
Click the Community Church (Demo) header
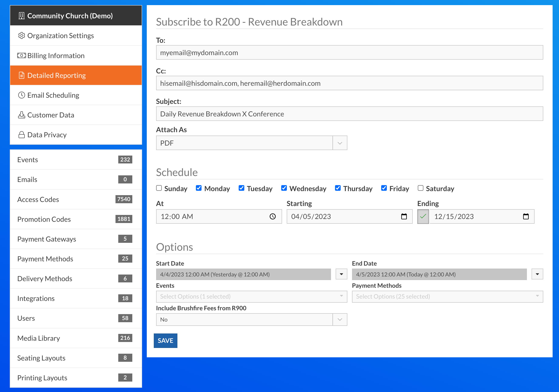point(76,16)
